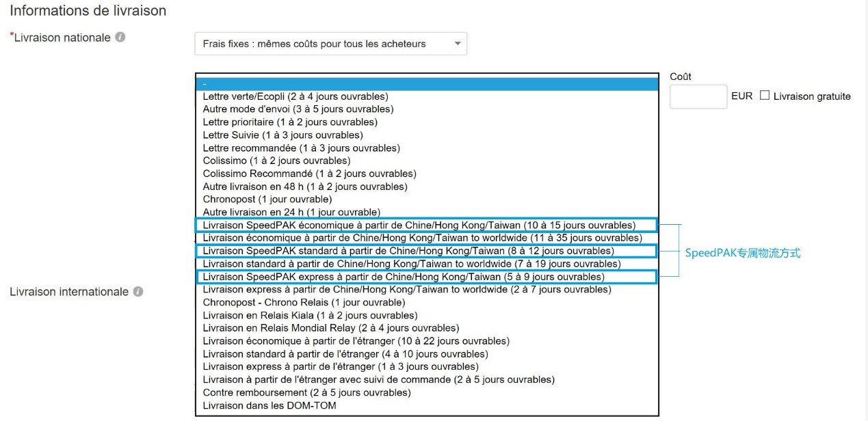Screen dimensions: 868x421
Task: Select Livraison étranger avec suivi de commande
Action: click(x=427, y=380)
